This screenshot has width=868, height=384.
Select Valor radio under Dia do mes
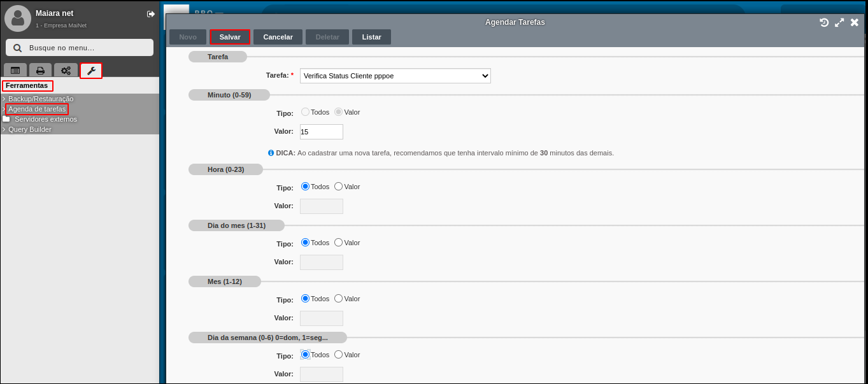338,243
